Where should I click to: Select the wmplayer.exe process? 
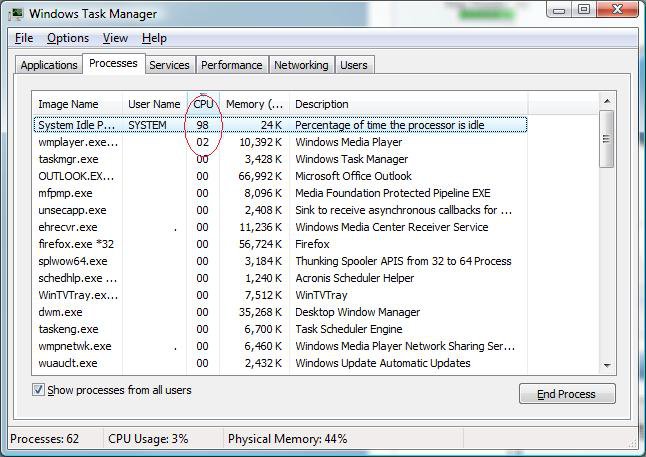click(280, 142)
